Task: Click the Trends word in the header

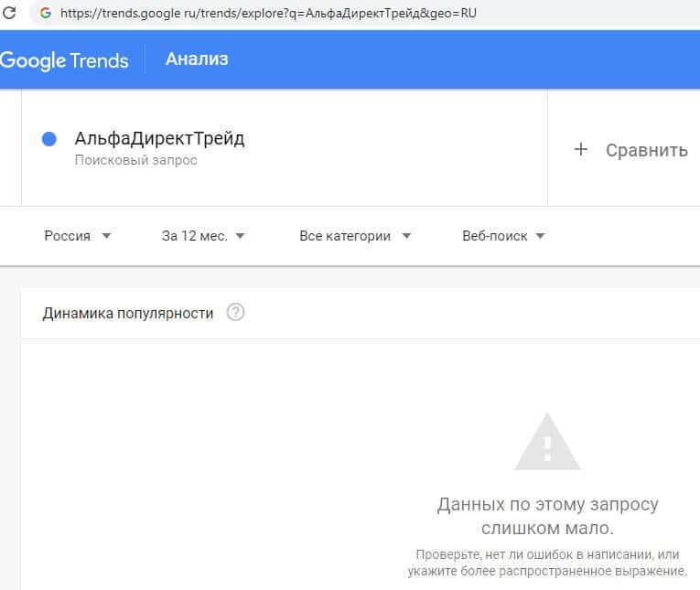Action: (101, 60)
